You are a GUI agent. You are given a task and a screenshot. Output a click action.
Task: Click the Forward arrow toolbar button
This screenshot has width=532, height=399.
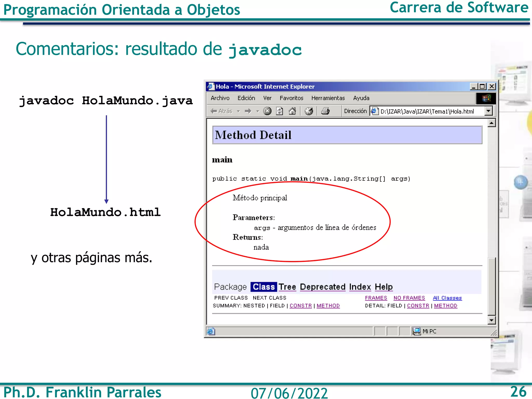point(248,111)
